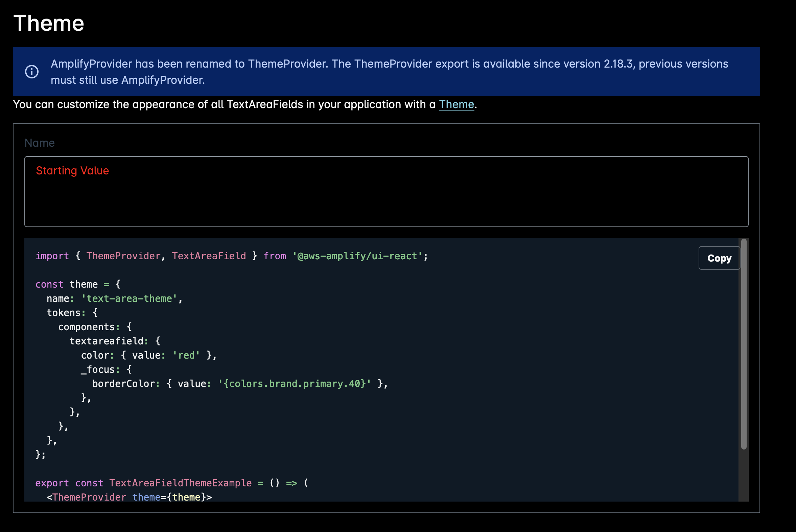Click the _focus key in code
796x532 pixels.
point(98,369)
